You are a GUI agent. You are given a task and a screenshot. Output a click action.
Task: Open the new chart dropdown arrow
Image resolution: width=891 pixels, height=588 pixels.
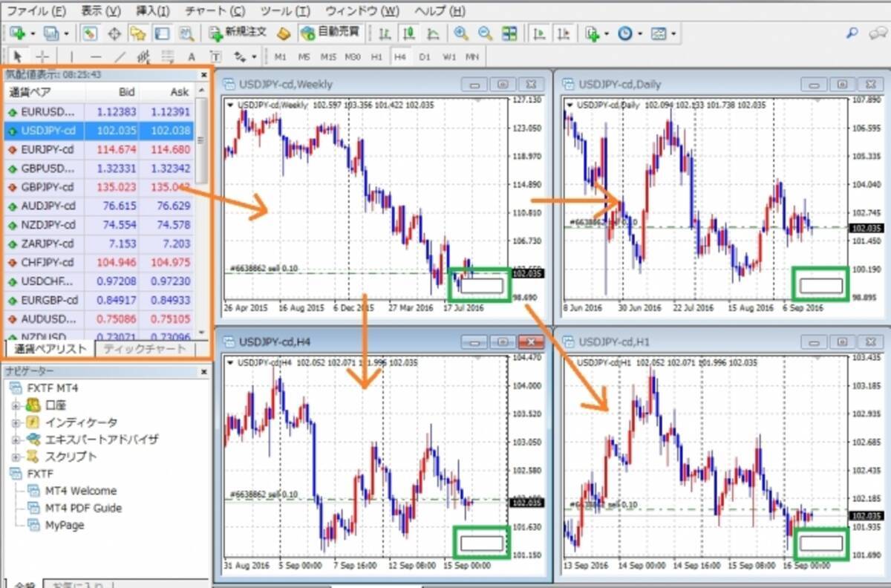pyautogui.click(x=33, y=33)
